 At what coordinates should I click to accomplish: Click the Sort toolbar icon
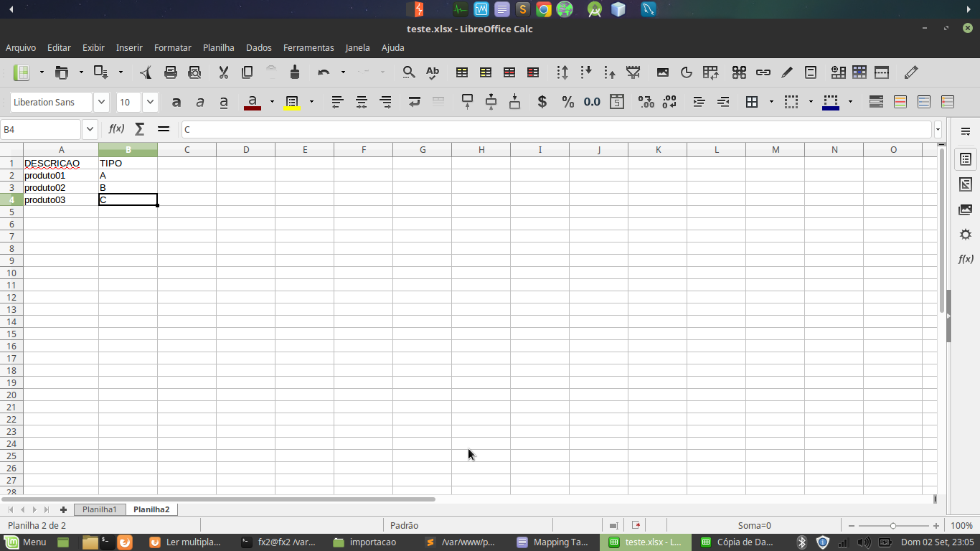pyautogui.click(x=563, y=72)
